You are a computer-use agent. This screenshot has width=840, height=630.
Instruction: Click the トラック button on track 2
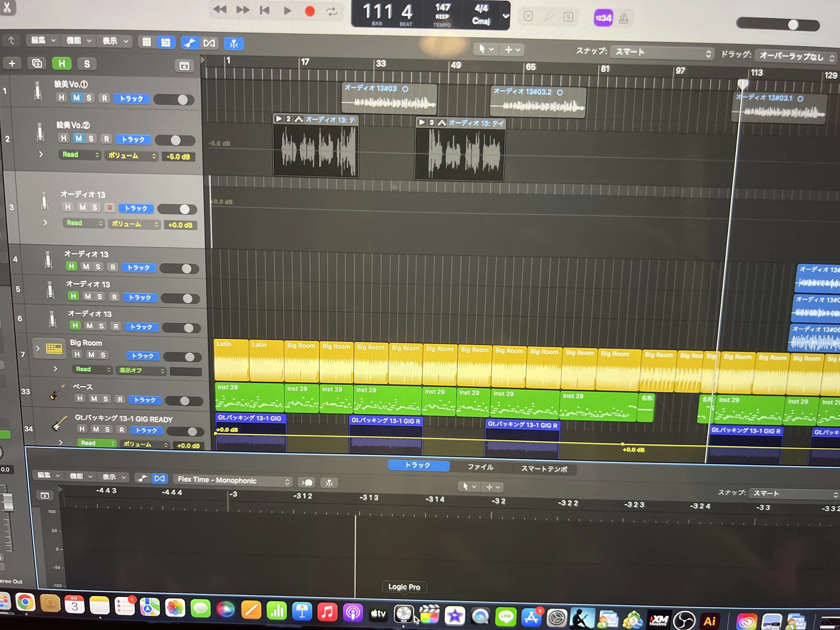click(133, 139)
